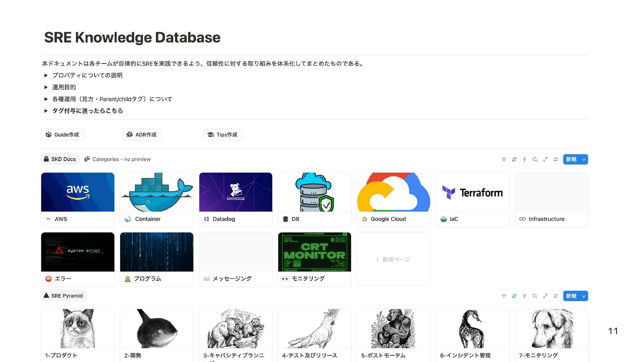Screen dimensions: 644x362
Task: Select the SRE Pyramid view tab
Action: 63,296
